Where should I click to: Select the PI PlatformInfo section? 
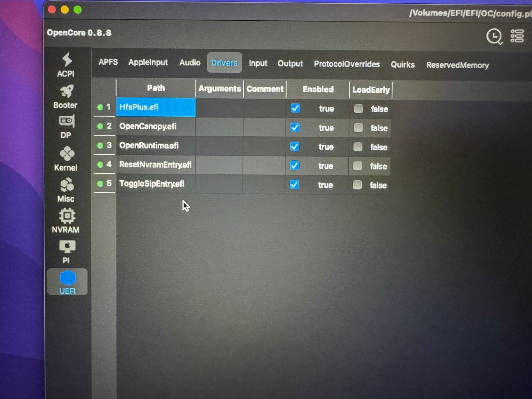tap(67, 252)
